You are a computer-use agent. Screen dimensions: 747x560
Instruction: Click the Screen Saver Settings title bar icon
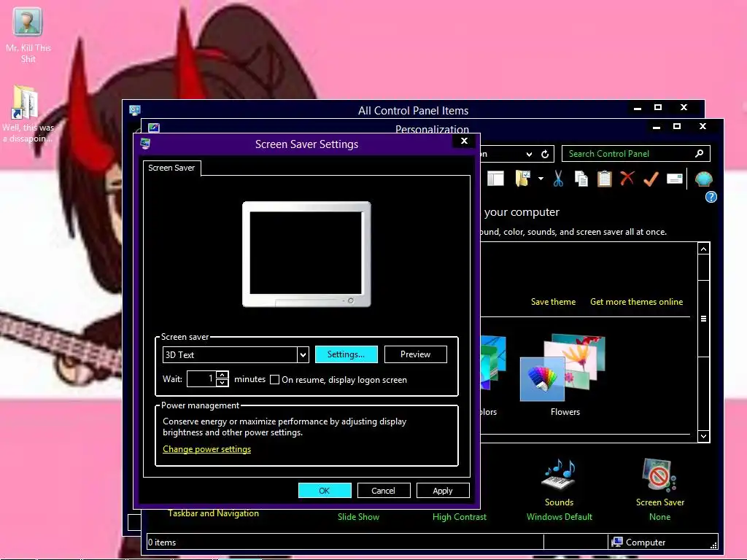point(145,144)
